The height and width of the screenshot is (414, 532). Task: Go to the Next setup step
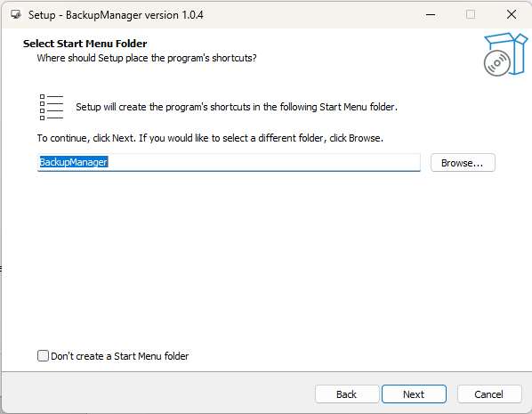coord(414,394)
